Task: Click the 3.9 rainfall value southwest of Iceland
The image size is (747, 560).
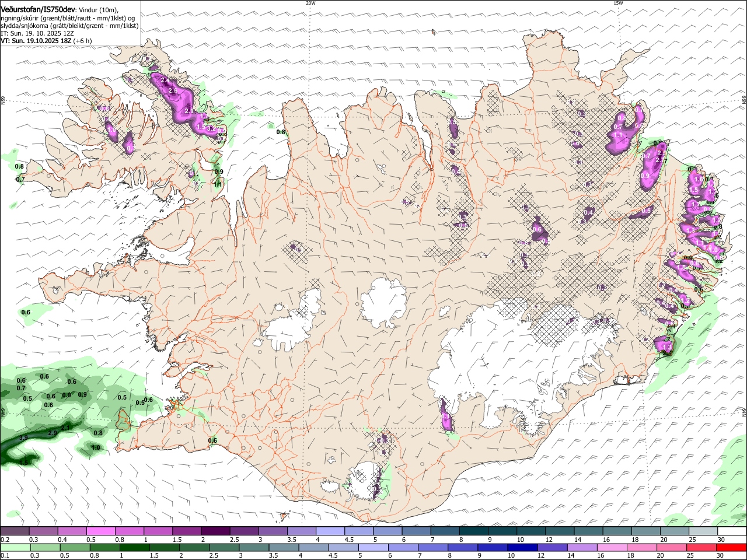Action: tap(23, 437)
